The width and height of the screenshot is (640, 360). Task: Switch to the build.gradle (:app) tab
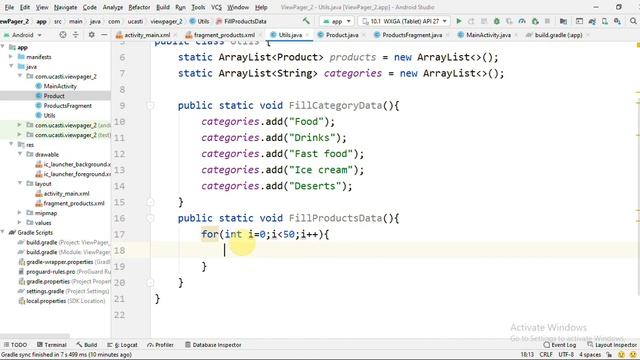558,35
